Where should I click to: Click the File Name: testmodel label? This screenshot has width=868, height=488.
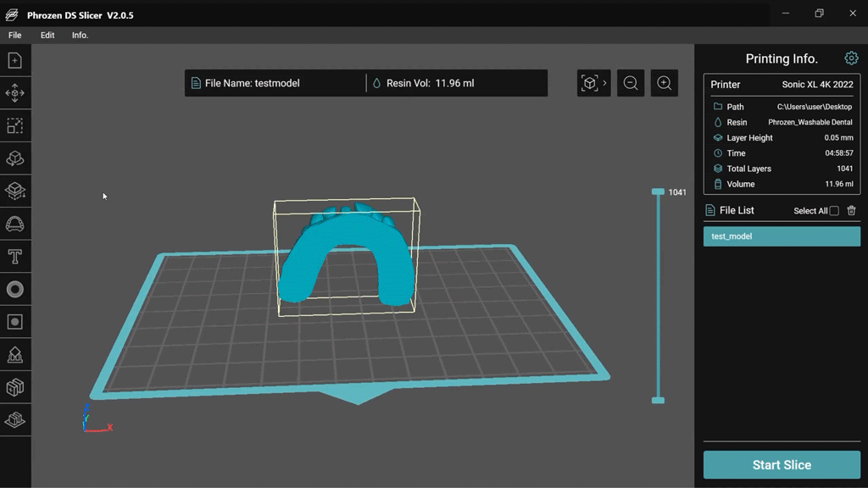click(252, 83)
